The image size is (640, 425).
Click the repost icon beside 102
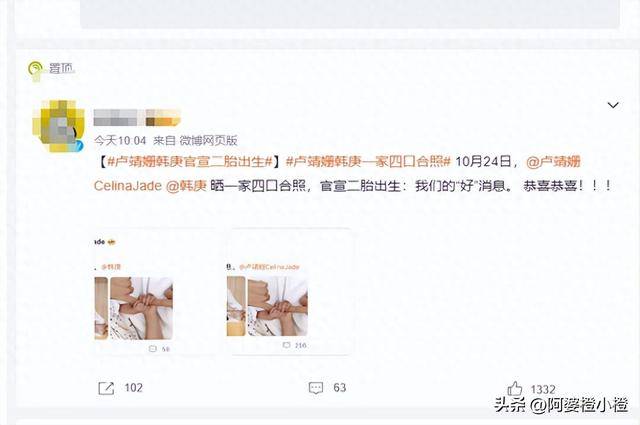[106, 388]
